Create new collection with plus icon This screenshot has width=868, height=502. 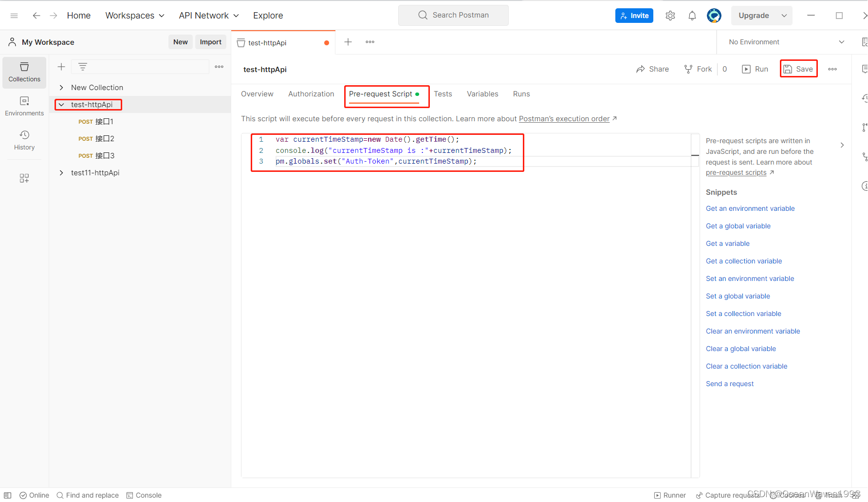point(61,67)
